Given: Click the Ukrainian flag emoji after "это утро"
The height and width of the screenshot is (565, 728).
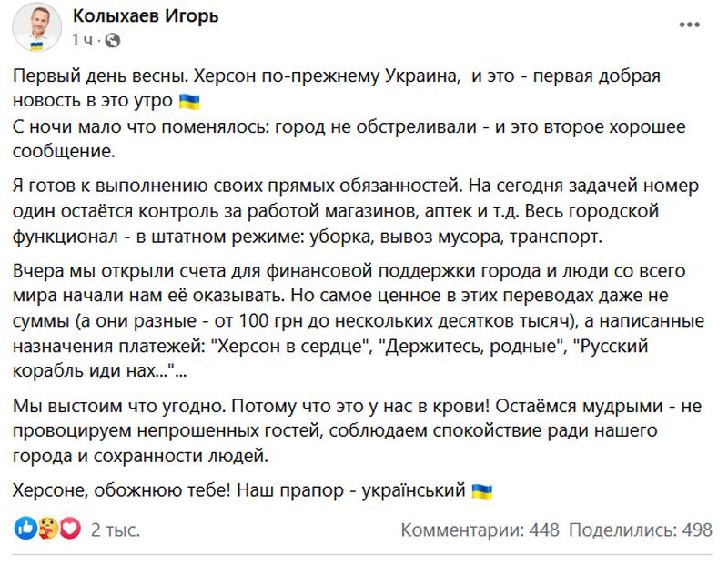Looking at the screenshot, I should [x=189, y=101].
